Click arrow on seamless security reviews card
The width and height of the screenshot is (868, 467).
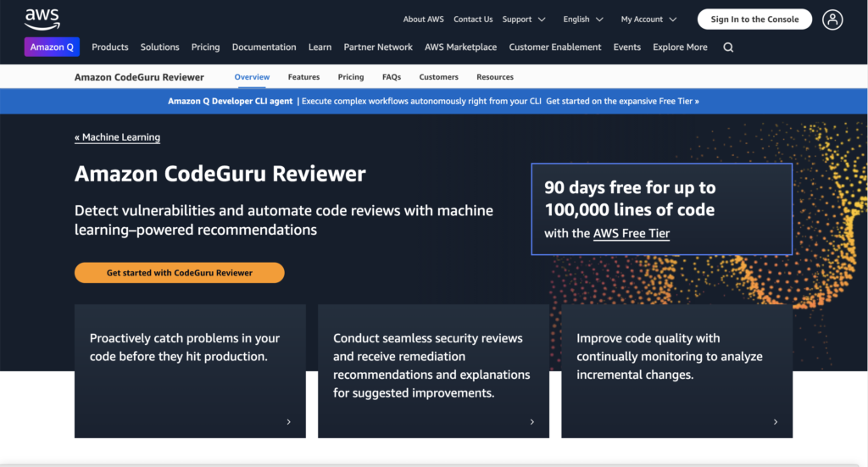coord(531,421)
